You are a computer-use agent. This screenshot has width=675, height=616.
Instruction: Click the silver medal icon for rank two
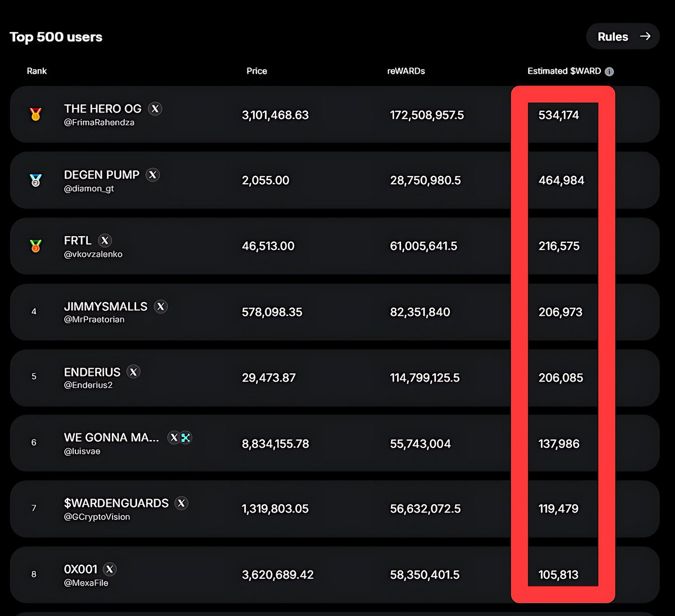coord(35,180)
